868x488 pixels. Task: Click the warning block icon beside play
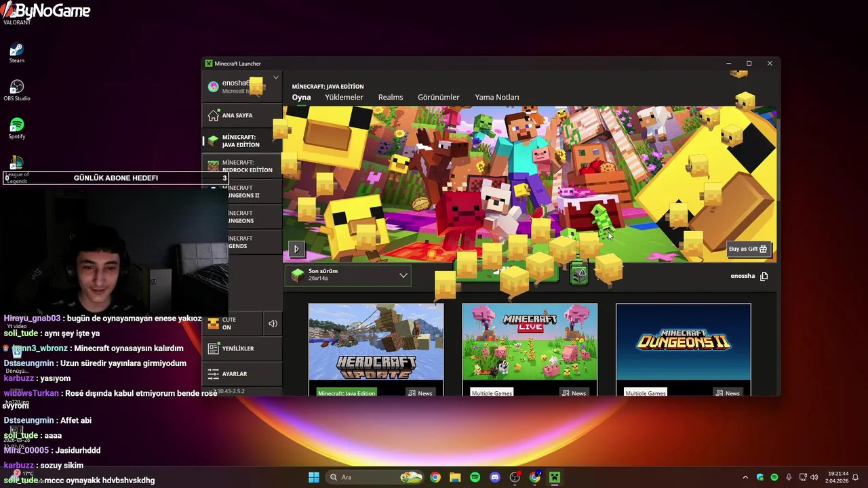tap(578, 274)
